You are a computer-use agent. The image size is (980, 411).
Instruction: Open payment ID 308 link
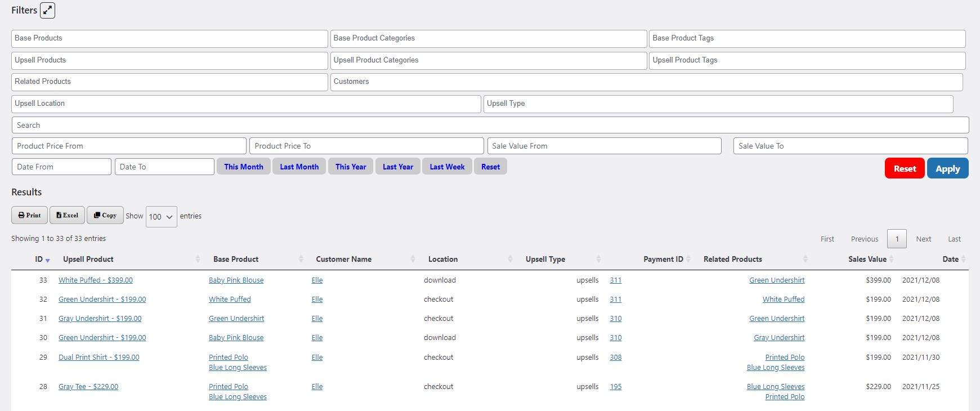(x=616, y=357)
